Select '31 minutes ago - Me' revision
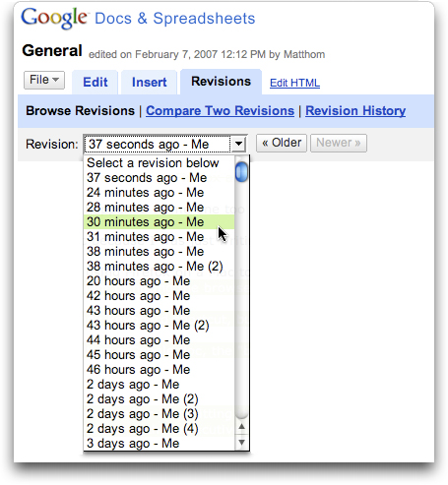The image size is (448, 485). 160,237
